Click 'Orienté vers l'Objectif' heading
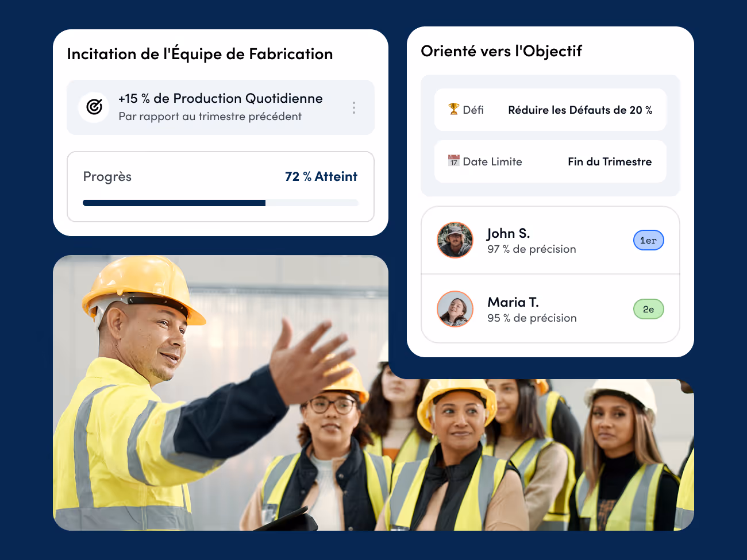Screen dimensions: 747x560 pos(501,51)
